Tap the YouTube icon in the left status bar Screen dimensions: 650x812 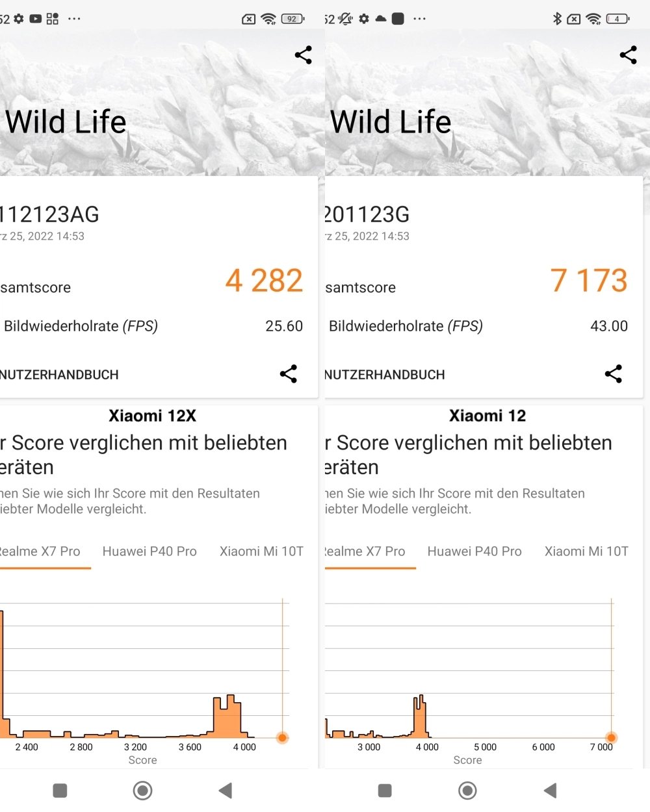(36, 19)
